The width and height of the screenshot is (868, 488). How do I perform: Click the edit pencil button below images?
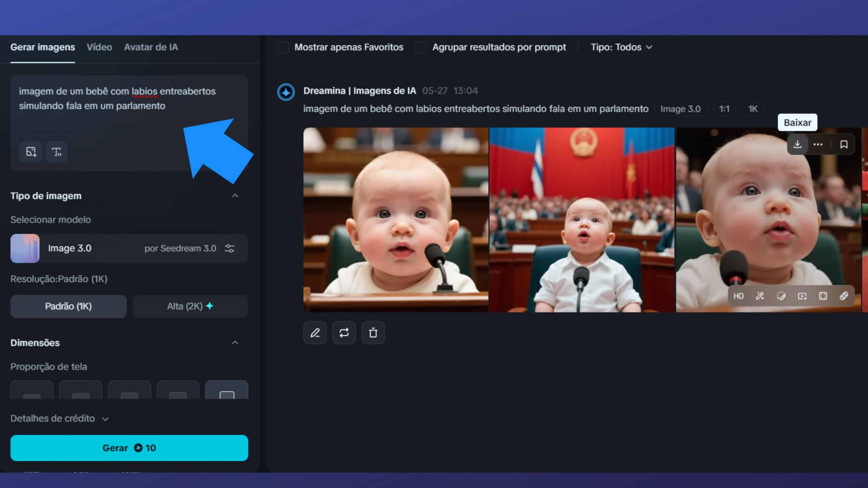[x=315, y=333]
